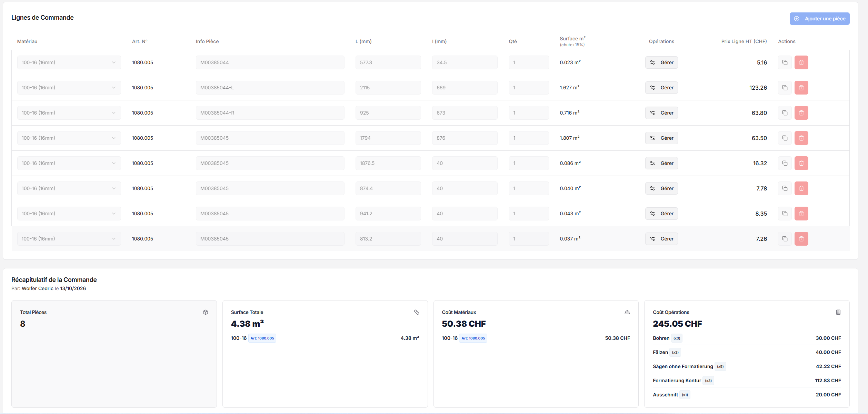
Task: Click the width field showing 876
Action: pos(465,138)
